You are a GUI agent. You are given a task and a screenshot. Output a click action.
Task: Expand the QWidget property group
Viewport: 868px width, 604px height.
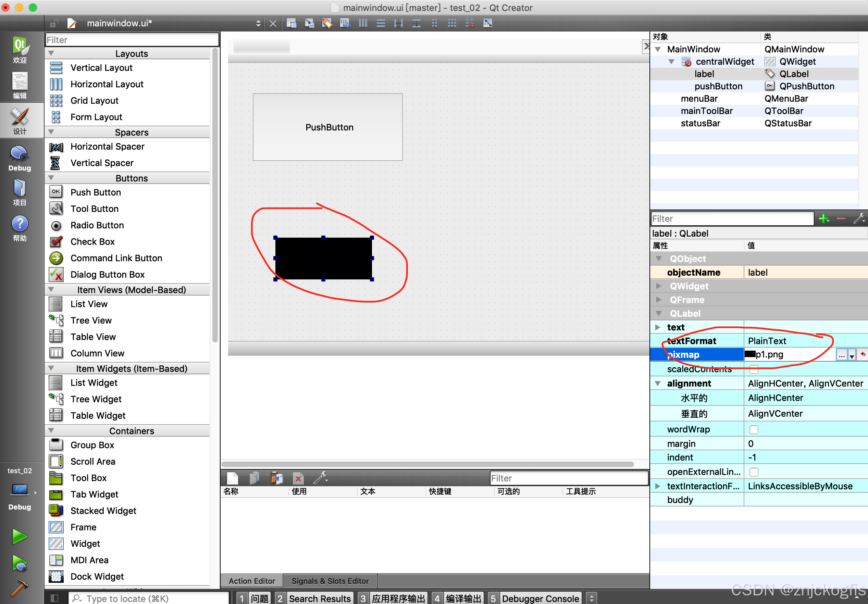[658, 286]
